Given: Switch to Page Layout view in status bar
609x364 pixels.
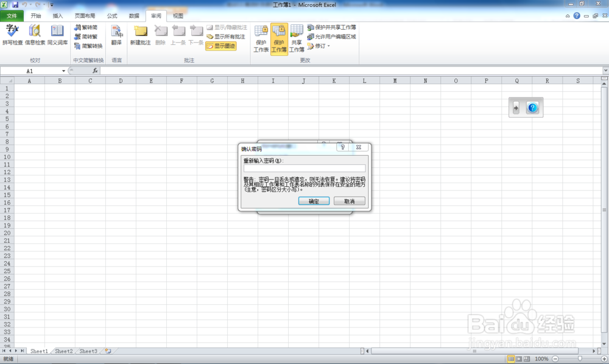Looking at the screenshot, I should 519,359.
